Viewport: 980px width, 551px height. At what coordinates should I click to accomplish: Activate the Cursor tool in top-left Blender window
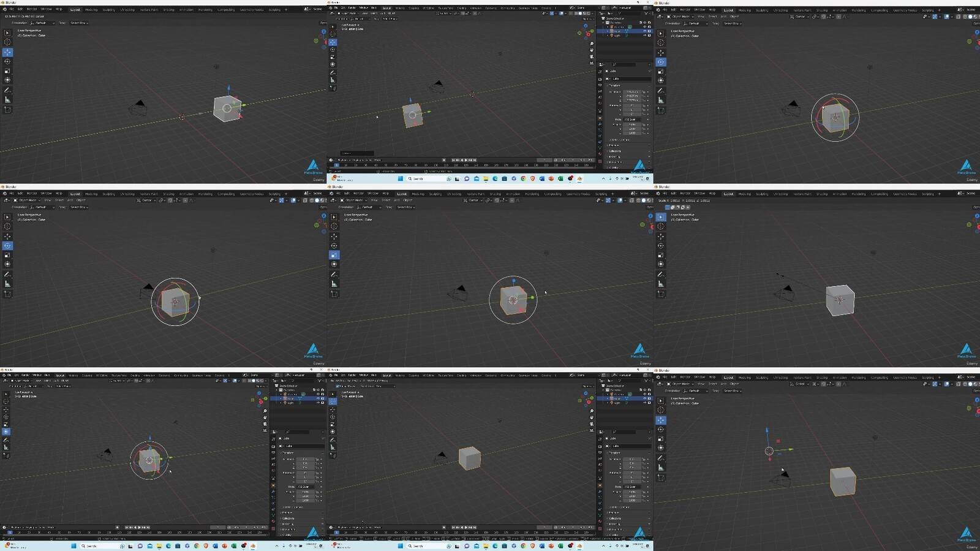click(7, 42)
